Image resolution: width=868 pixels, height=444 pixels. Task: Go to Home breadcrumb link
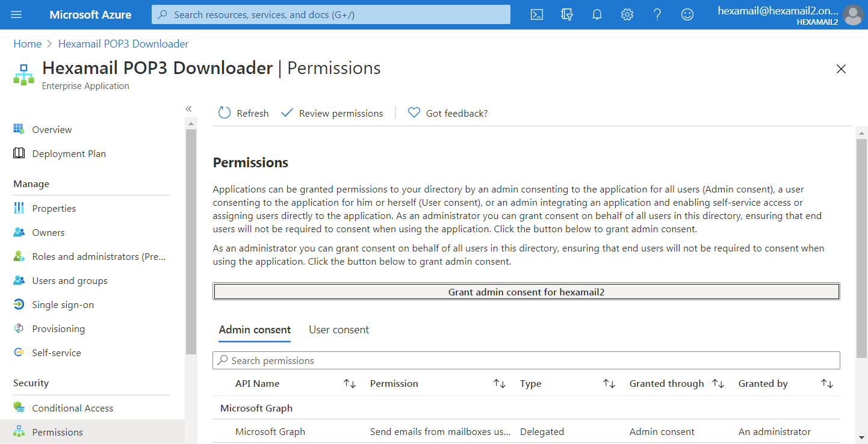(28, 44)
